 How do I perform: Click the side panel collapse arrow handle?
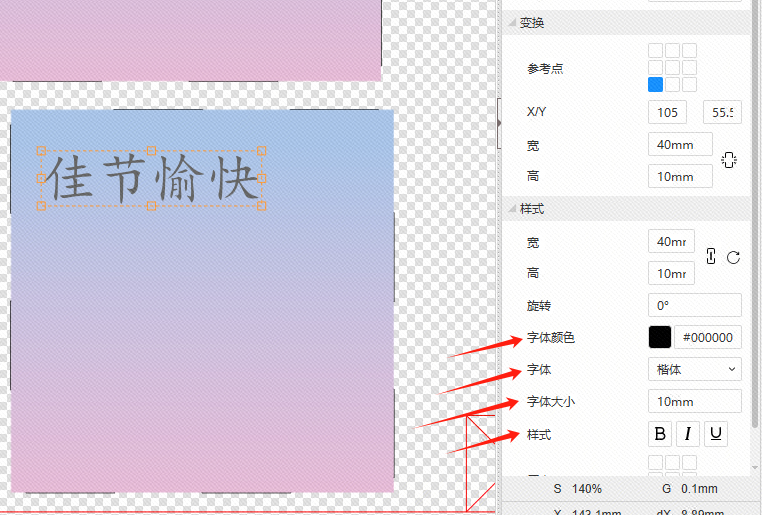coord(500,122)
